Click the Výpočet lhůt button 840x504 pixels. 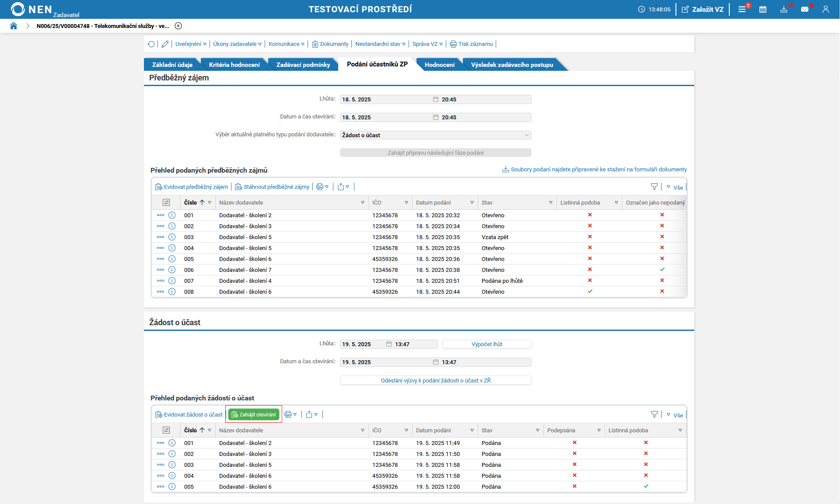486,344
